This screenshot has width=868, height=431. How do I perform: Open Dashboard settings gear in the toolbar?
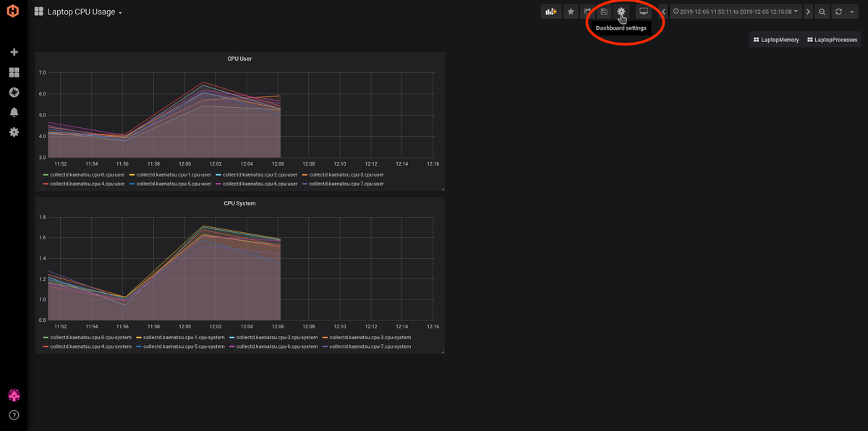tap(621, 12)
